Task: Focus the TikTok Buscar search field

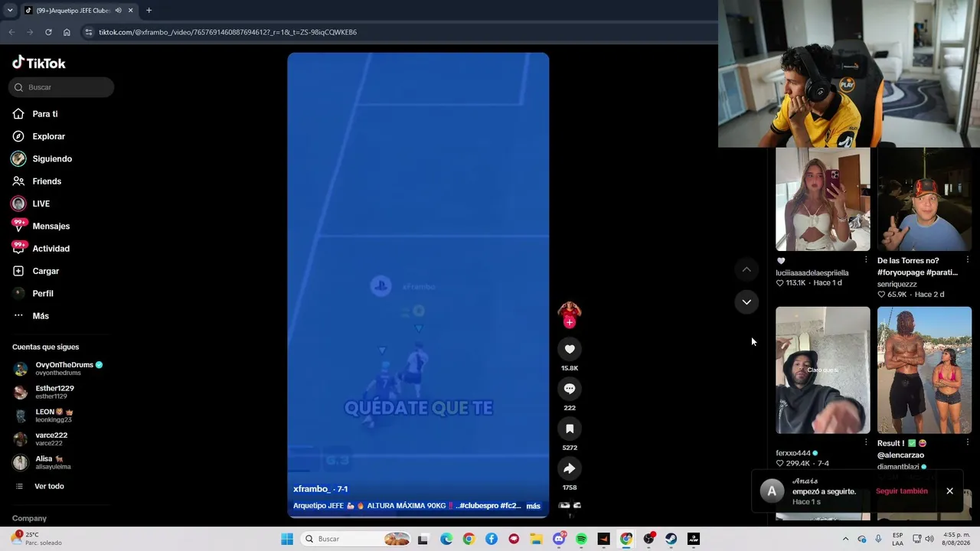Action: click(x=61, y=87)
